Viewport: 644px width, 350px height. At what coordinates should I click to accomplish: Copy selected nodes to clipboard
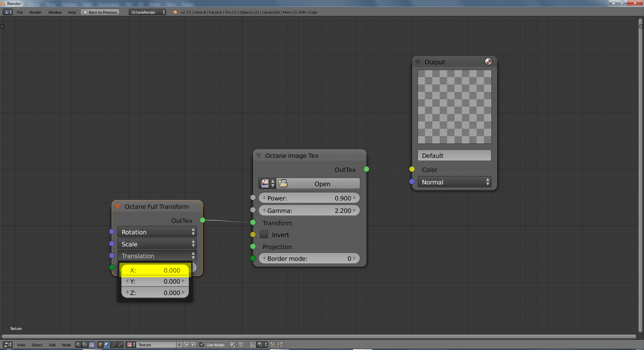tap(273, 345)
